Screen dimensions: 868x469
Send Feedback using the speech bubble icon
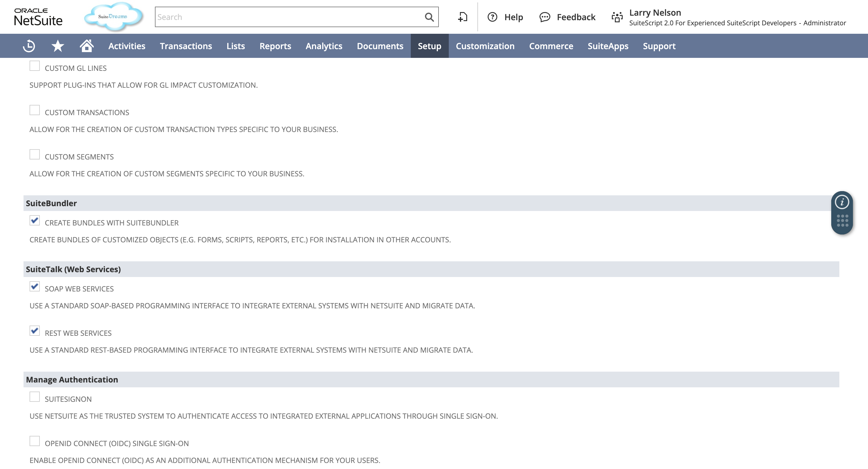tap(545, 17)
